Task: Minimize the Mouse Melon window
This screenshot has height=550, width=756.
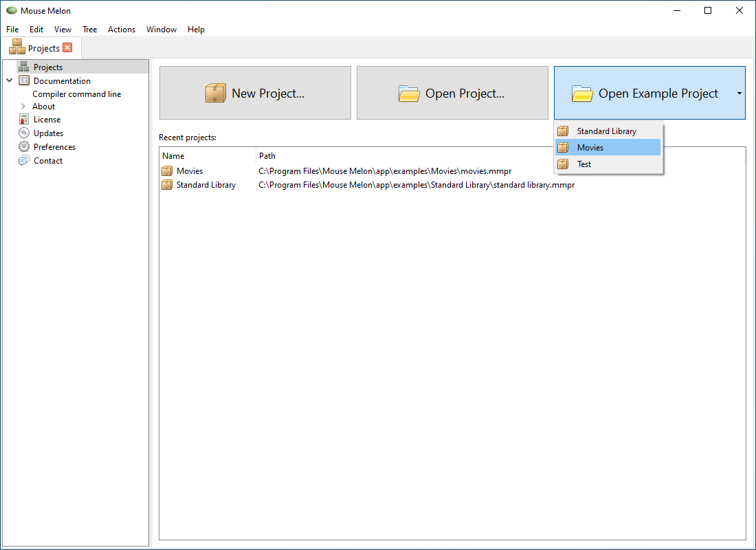Action: click(x=676, y=10)
